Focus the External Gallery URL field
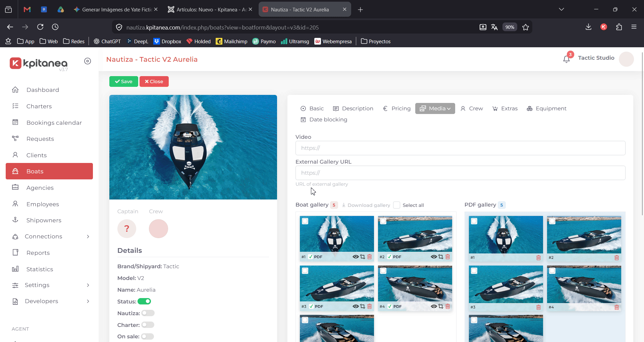Screen dimensions: 644x342 click(460, 173)
